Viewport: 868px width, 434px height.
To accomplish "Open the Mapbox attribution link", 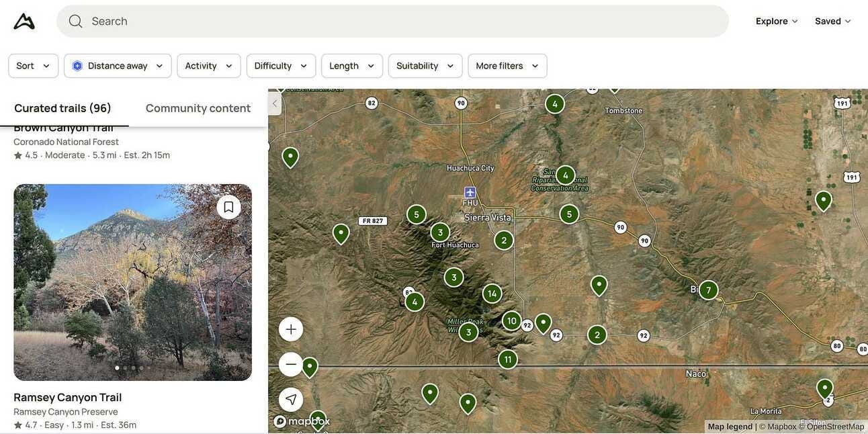I will click(x=777, y=427).
